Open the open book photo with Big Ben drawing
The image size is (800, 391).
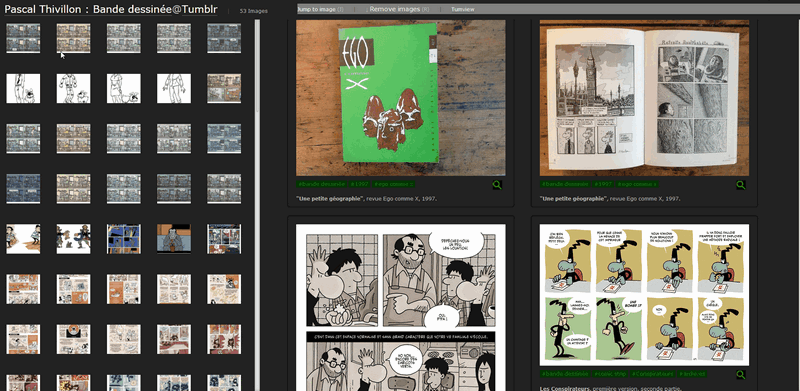644,98
